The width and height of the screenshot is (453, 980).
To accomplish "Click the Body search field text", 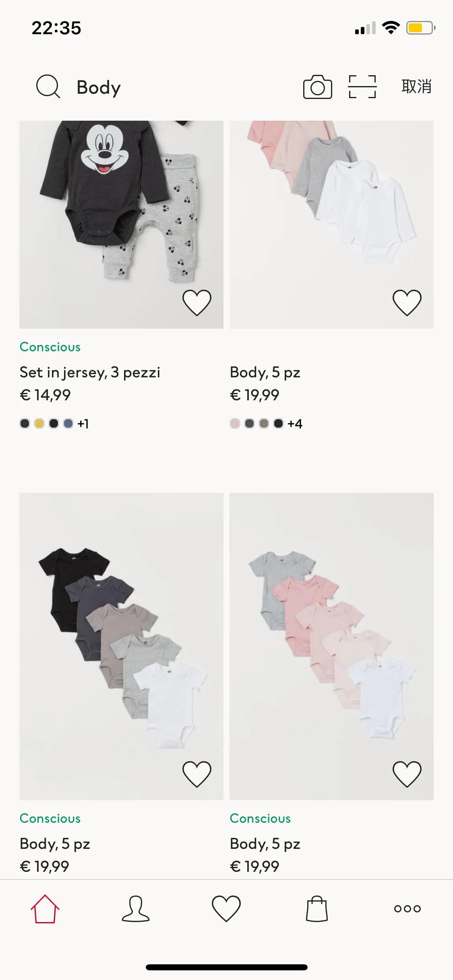I will [99, 87].
